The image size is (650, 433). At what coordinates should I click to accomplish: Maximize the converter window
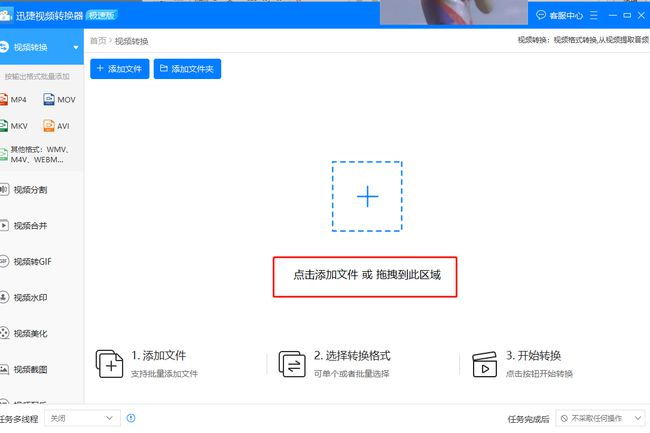[627, 15]
